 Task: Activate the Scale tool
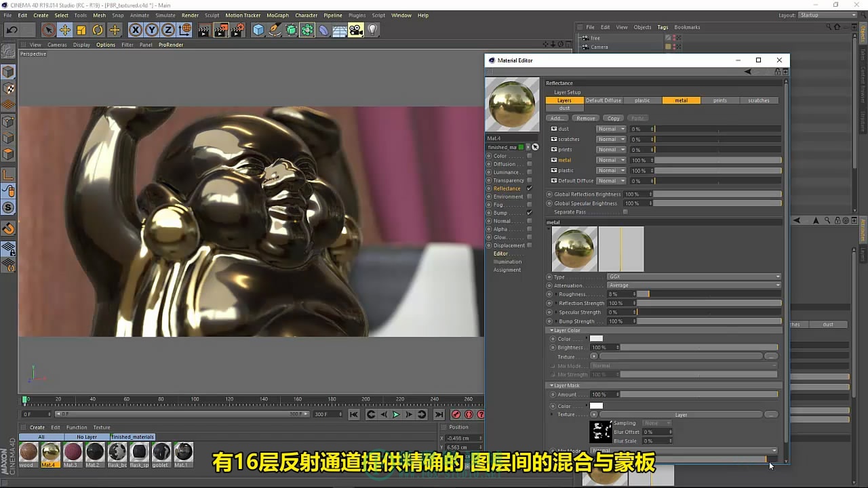(x=81, y=30)
